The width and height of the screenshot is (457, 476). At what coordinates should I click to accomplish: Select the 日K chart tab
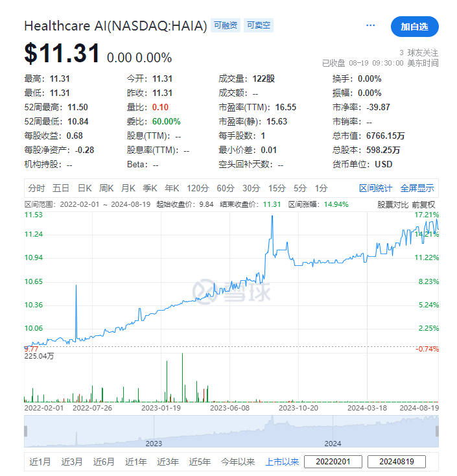(x=85, y=188)
